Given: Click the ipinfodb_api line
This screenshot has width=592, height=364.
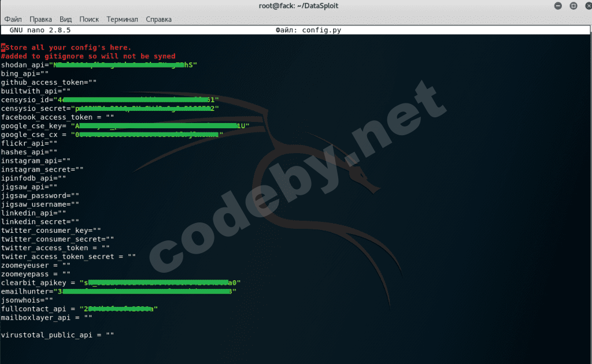Looking at the screenshot, I should point(33,178).
